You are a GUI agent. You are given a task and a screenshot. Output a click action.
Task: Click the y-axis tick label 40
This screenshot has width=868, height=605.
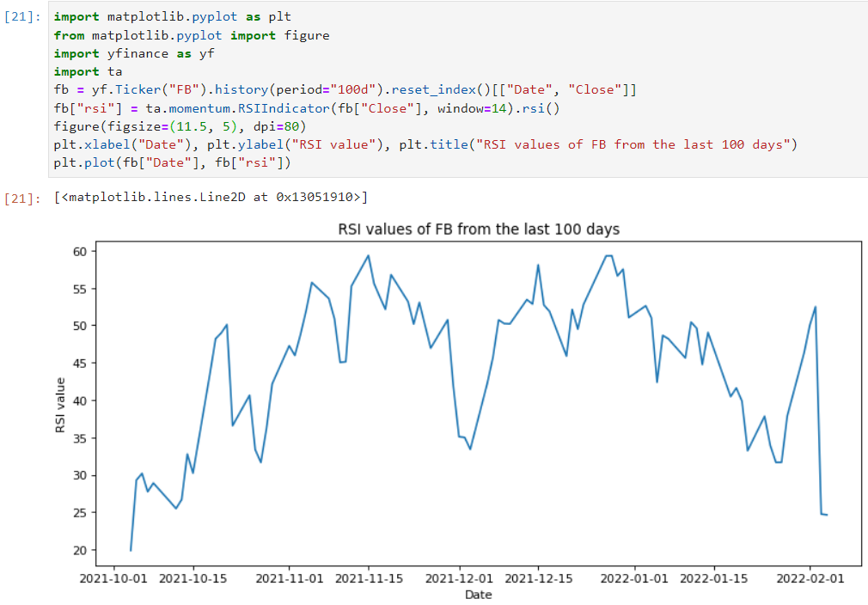click(x=80, y=400)
